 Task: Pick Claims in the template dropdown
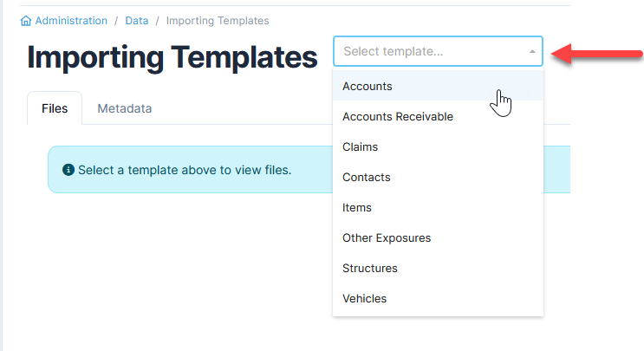tap(439, 147)
